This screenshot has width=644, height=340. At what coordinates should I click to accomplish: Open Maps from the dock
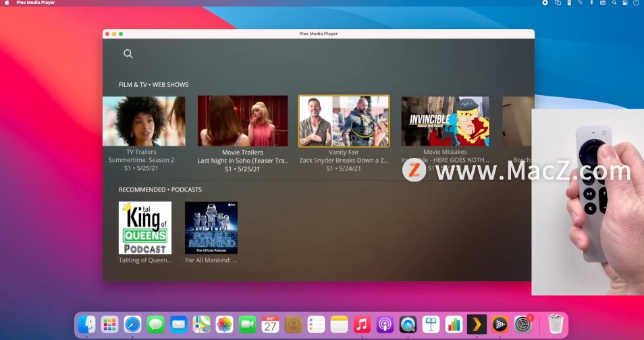[201, 324]
